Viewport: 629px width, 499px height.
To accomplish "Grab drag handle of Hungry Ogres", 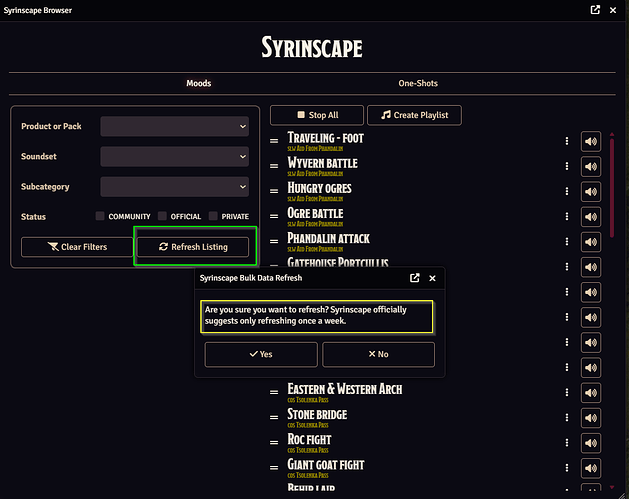I will (274, 191).
